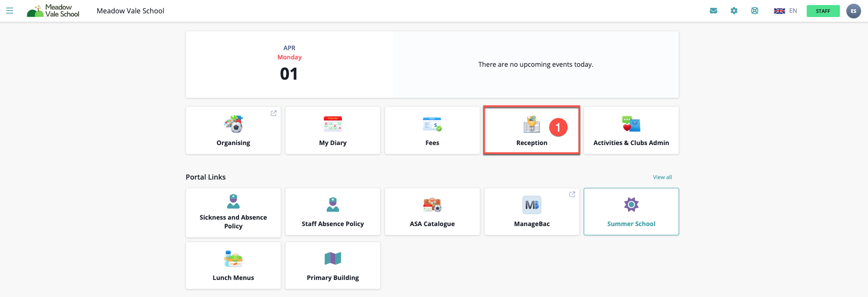Select the Summer School portal link

(631, 212)
